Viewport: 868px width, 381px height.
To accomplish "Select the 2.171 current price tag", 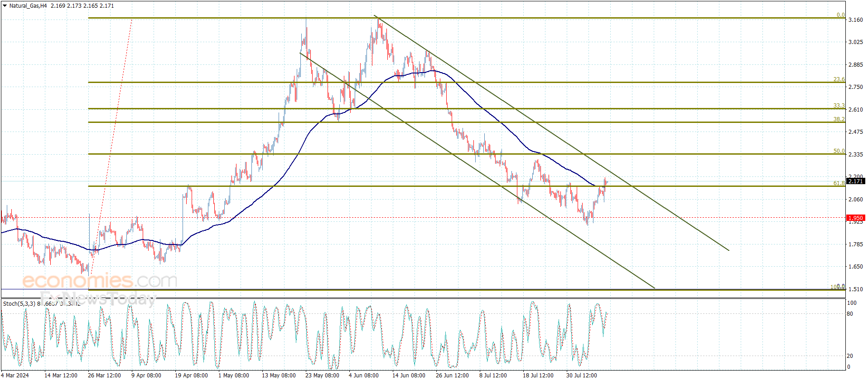I will point(855,181).
